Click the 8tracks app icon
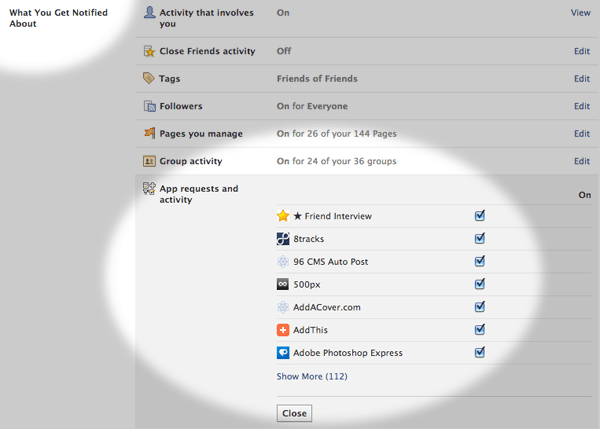 click(283, 239)
